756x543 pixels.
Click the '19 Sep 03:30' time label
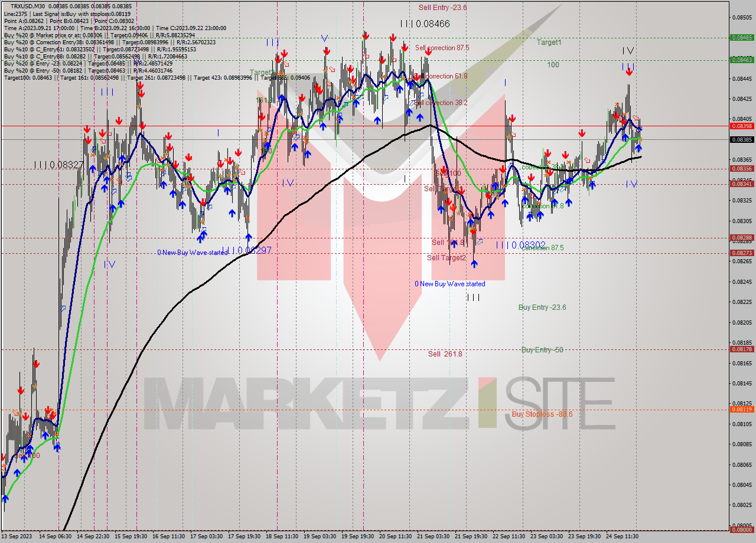click(319, 537)
